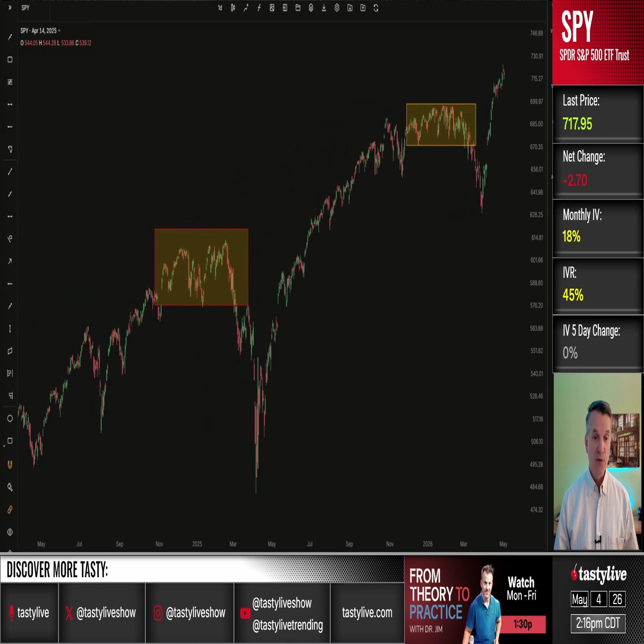Click the tastylive.com link in banner
Screen dimensions: 644x644
coord(367,613)
